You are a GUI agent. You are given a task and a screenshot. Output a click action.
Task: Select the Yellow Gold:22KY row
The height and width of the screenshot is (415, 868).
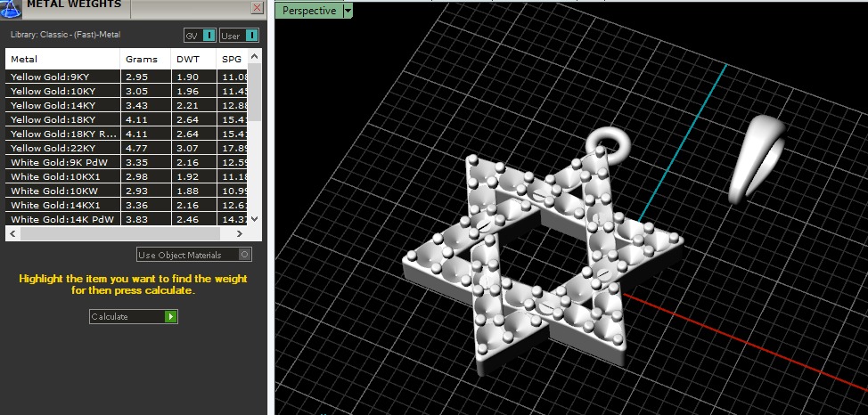(x=127, y=149)
